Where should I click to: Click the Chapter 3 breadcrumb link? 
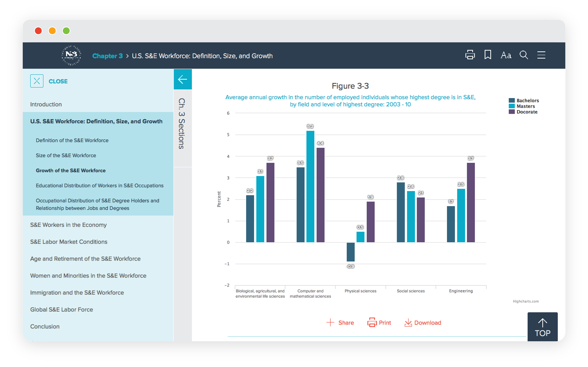pyautogui.click(x=107, y=56)
